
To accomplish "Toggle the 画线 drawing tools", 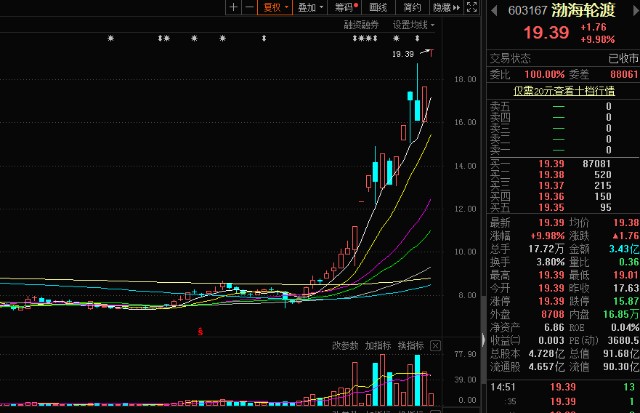I will [x=380, y=7].
